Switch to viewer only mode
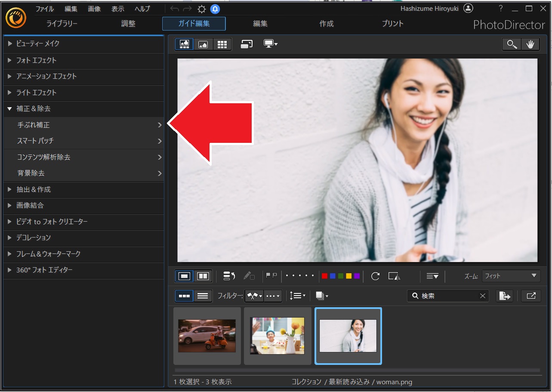The height and width of the screenshot is (392, 552). [203, 44]
